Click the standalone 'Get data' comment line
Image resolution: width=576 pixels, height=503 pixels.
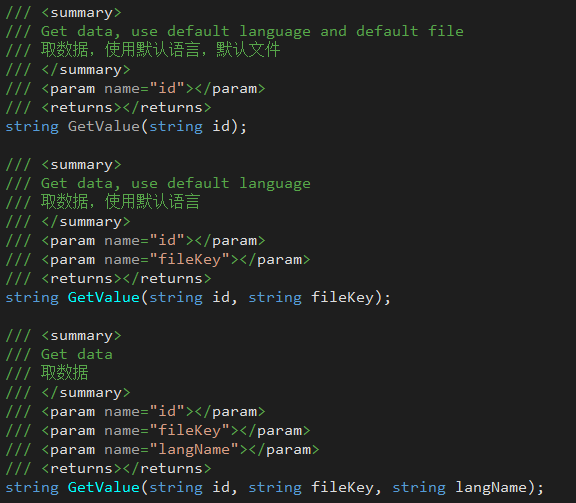click(77, 355)
